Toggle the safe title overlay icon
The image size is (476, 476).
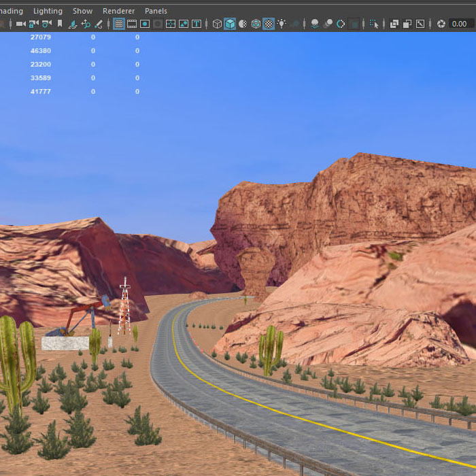pos(197,24)
